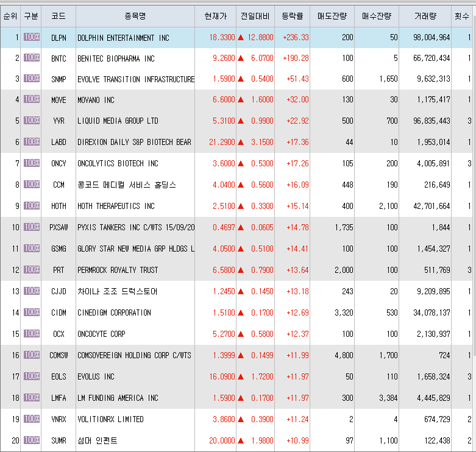Select EVOLUS INC stock name
The width and height of the screenshot is (476, 452).
(x=96, y=376)
